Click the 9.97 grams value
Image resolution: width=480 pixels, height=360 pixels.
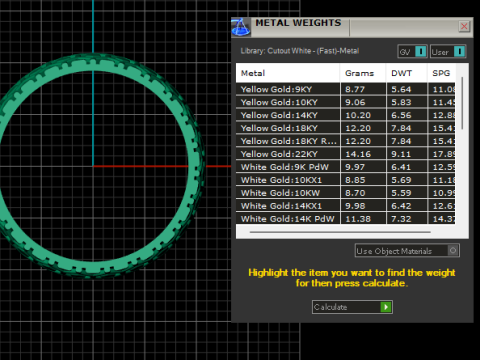(x=355, y=167)
